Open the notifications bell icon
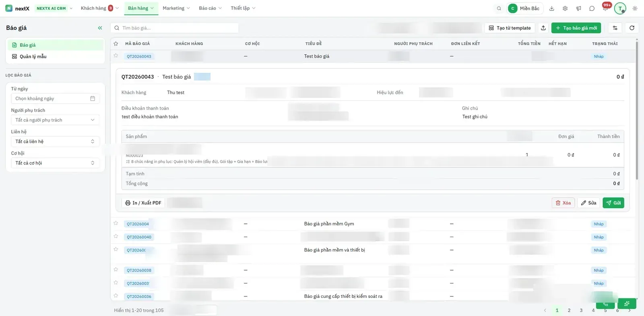Image resolution: width=644 pixels, height=316 pixels. coord(605,8)
